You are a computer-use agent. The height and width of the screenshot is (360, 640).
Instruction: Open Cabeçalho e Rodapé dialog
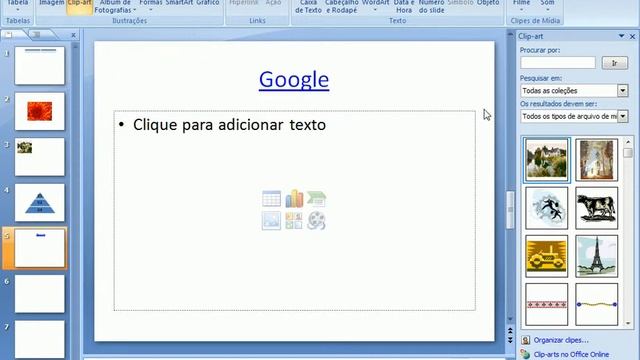pos(342,7)
